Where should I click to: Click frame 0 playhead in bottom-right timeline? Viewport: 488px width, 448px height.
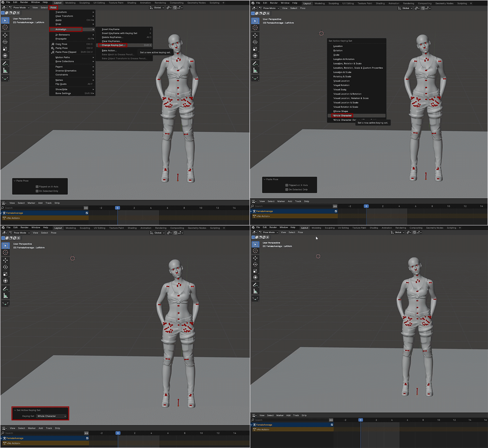point(361,420)
